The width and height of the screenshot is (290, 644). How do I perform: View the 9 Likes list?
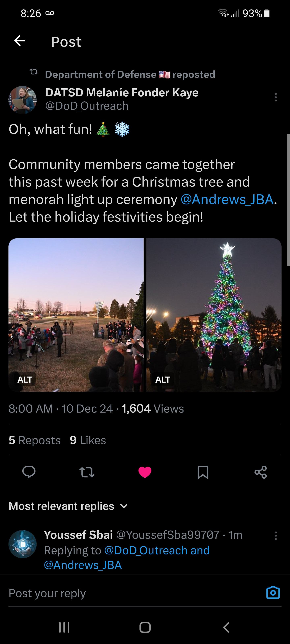[x=88, y=440]
